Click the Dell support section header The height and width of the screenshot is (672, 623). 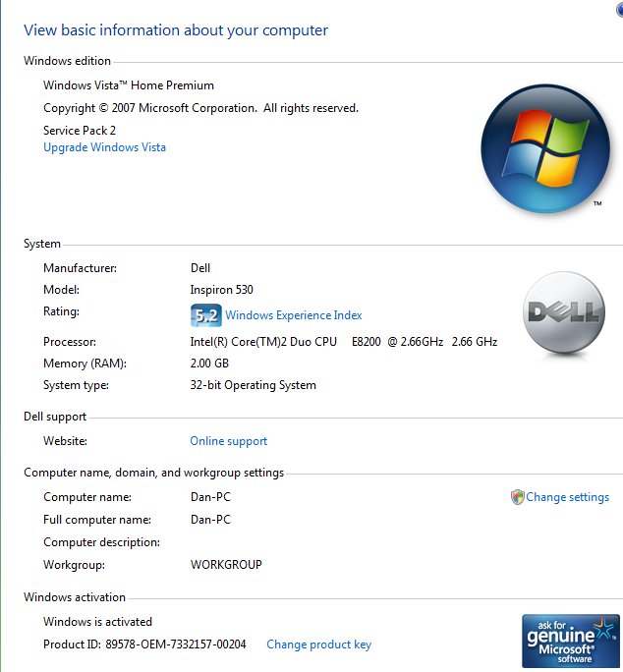pos(55,417)
